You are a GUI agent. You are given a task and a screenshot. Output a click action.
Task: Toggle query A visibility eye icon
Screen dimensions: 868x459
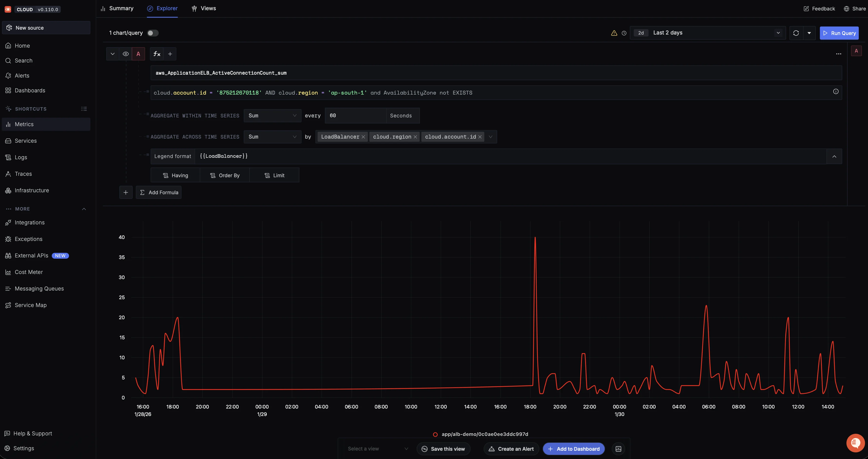125,54
